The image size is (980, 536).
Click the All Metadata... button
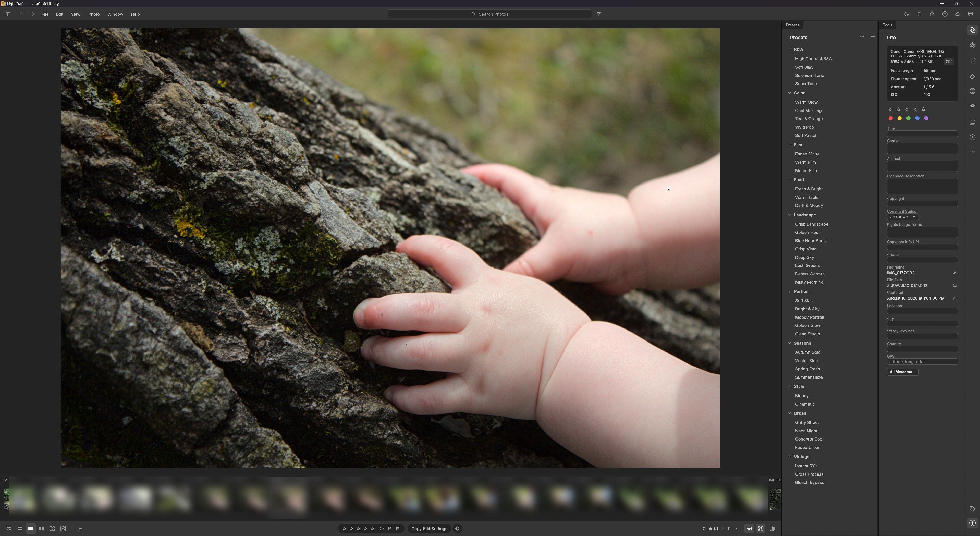point(902,372)
